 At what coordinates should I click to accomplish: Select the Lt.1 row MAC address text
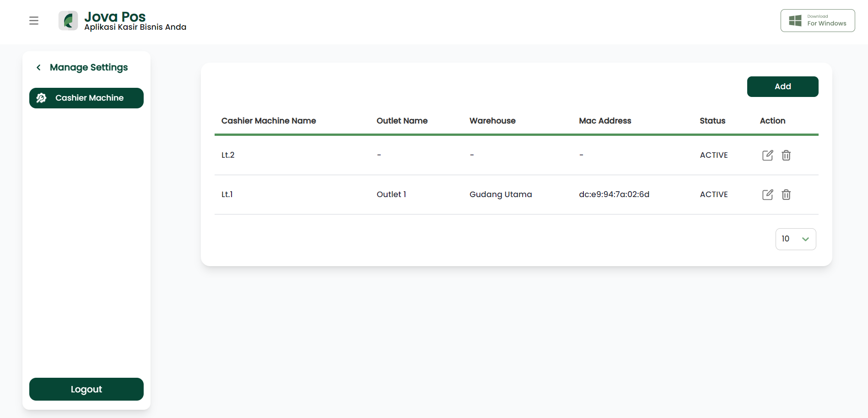[614, 194]
